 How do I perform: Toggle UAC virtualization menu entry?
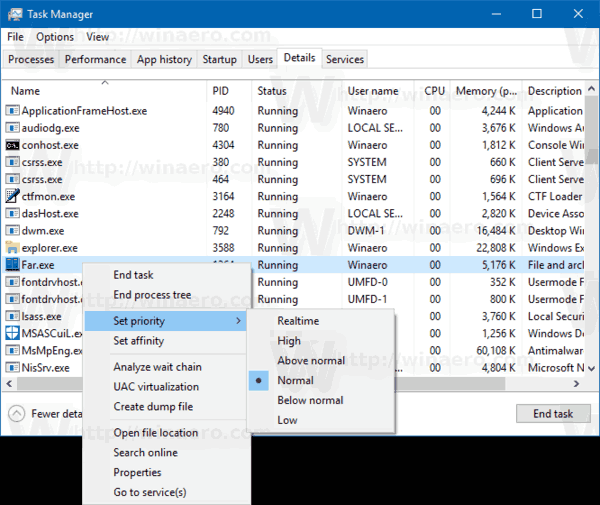(x=166, y=387)
